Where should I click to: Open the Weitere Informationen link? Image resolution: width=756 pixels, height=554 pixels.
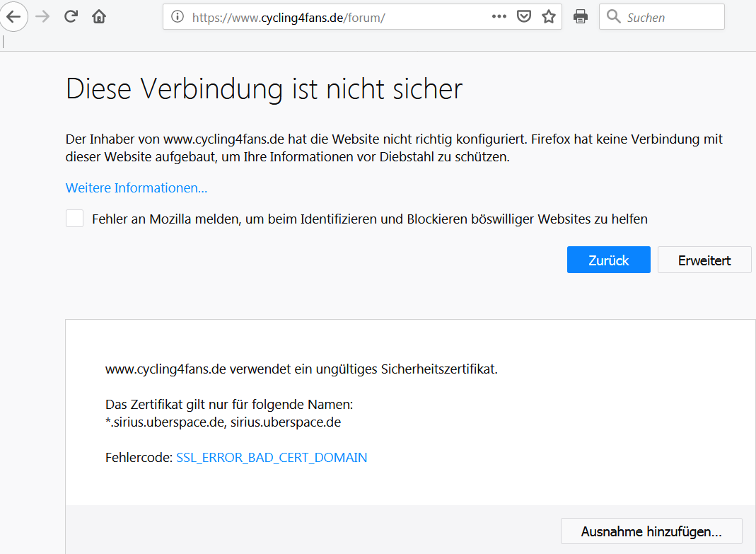(x=136, y=188)
